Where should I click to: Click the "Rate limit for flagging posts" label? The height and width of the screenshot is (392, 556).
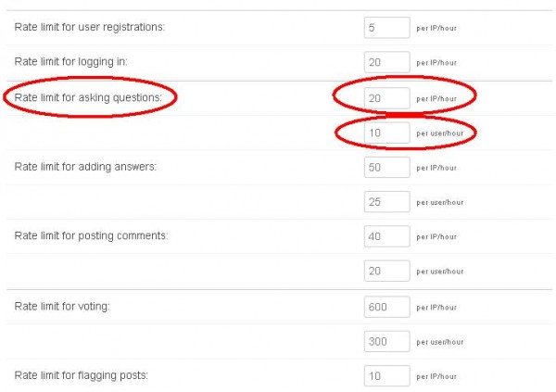tap(81, 374)
